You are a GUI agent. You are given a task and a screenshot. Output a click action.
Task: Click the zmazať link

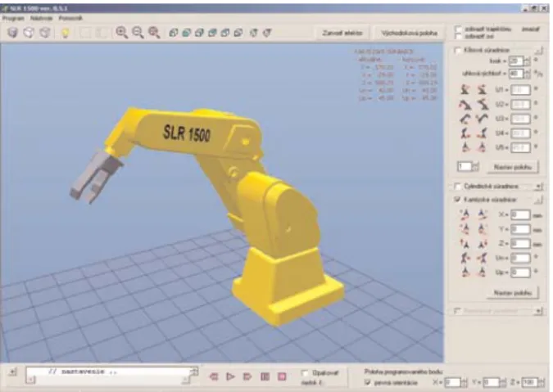click(x=530, y=29)
